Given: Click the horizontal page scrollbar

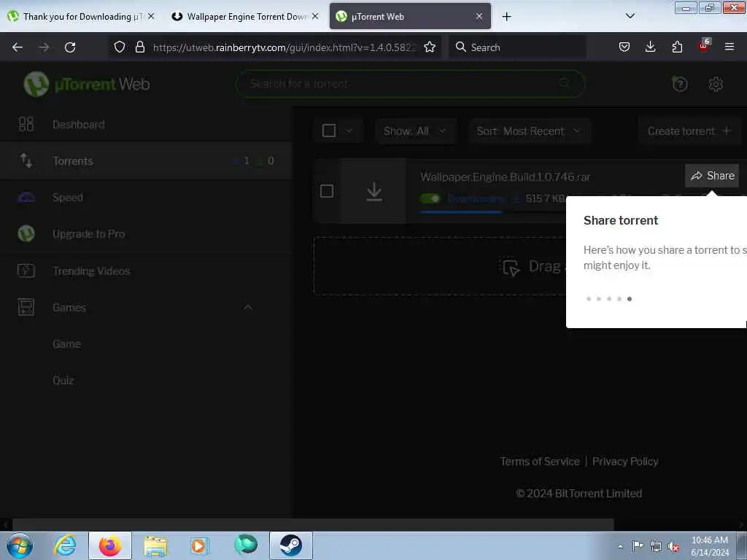Looking at the screenshot, I should 313,525.
